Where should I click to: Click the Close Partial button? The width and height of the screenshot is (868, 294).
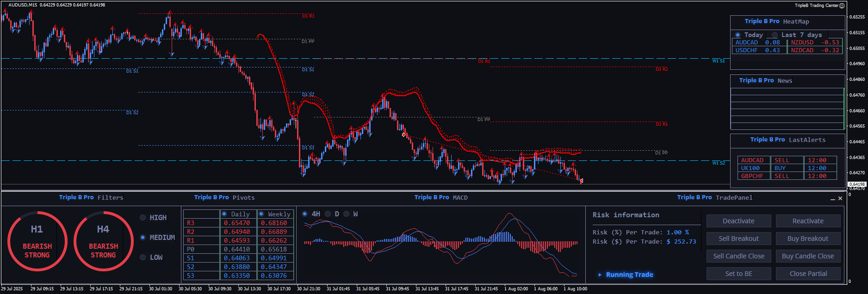coord(808,274)
